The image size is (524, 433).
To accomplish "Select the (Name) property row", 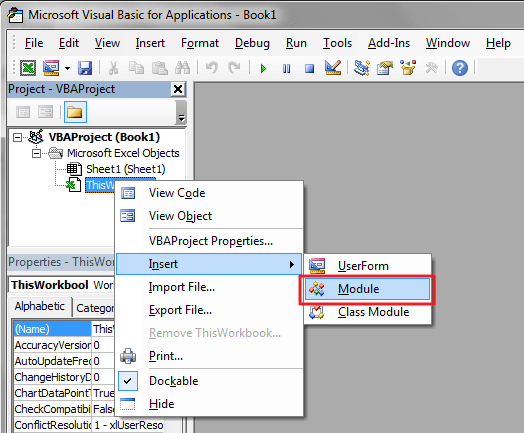I will point(64,329).
